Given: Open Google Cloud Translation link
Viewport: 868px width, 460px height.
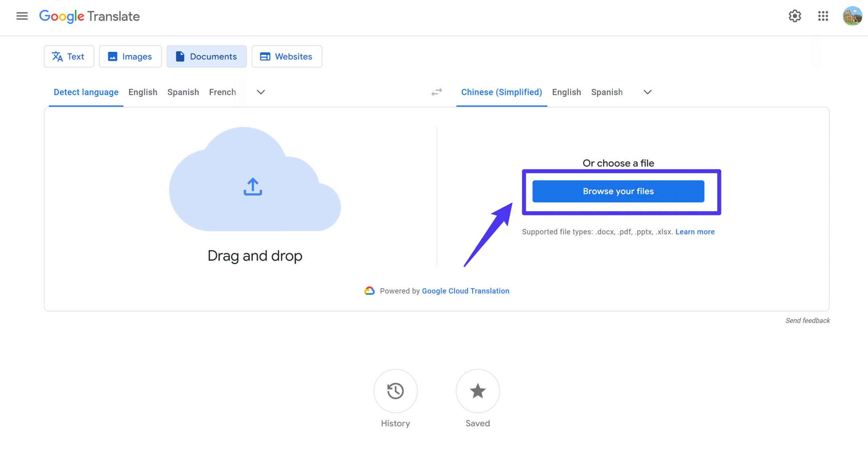Looking at the screenshot, I should tap(465, 291).
